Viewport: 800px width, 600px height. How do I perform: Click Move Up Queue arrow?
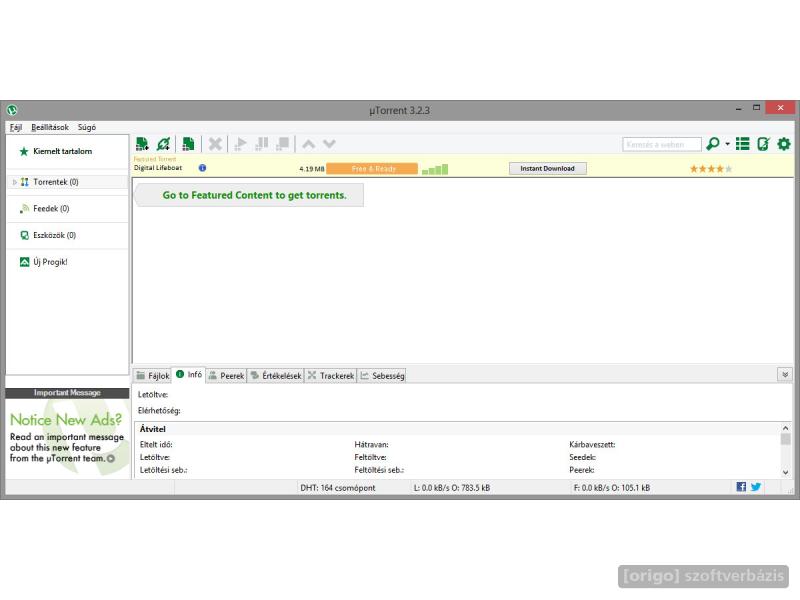(308, 144)
